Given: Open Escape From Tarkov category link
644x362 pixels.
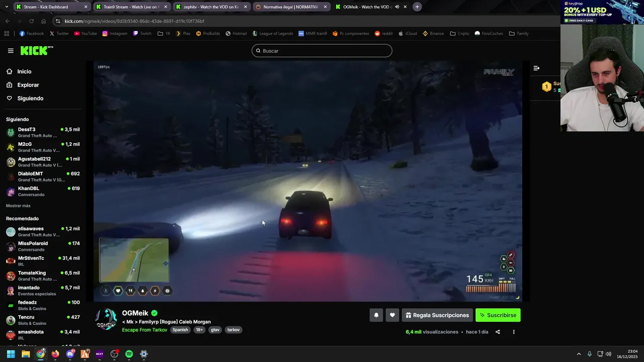Looking at the screenshot, I should pyautogui.click(x=144, y=330).
